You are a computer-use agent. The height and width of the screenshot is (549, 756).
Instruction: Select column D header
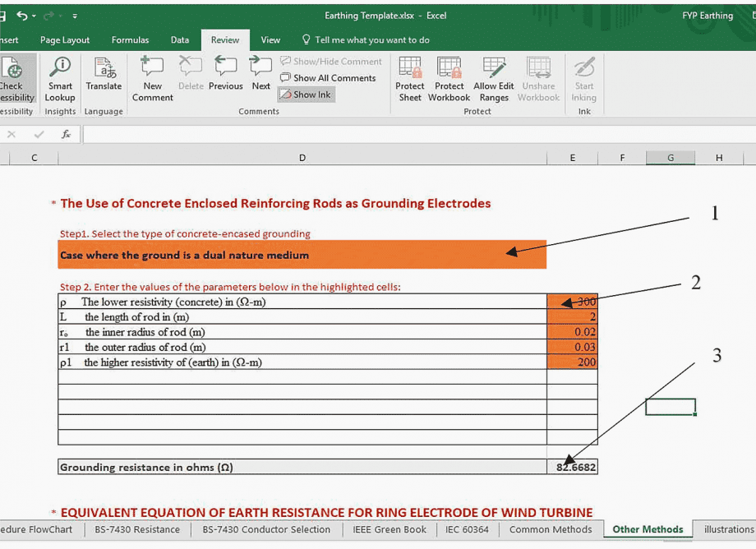pyautogui.click(x=302, y=158)
